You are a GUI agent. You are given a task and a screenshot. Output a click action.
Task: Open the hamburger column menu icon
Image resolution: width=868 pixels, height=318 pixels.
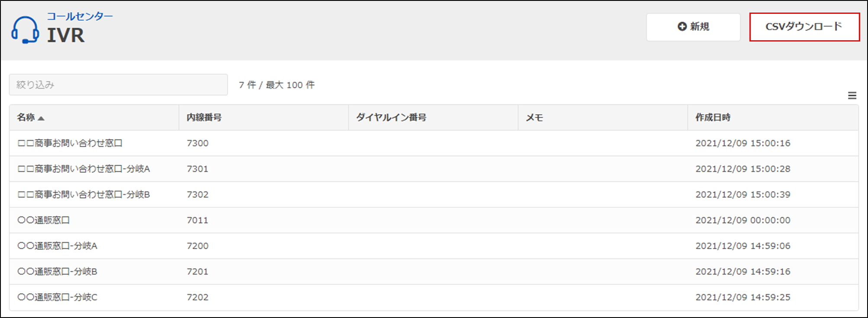tap(852, 96)
